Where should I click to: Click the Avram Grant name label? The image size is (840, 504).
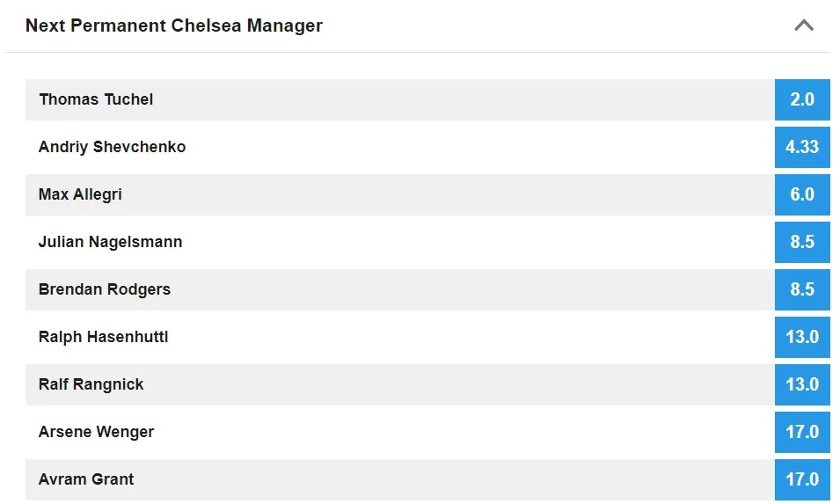coord(86,479)
